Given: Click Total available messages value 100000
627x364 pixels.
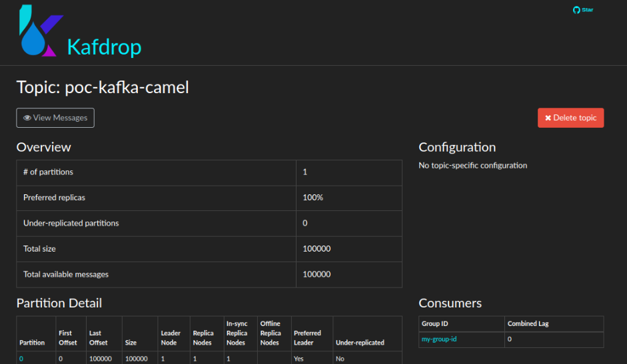Looking at the screenshot, I should 316,275.
